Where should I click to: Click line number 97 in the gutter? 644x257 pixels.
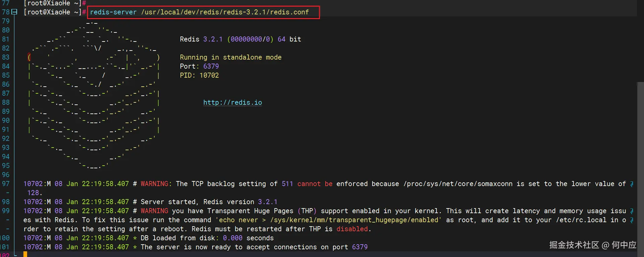tap(6, 184)
